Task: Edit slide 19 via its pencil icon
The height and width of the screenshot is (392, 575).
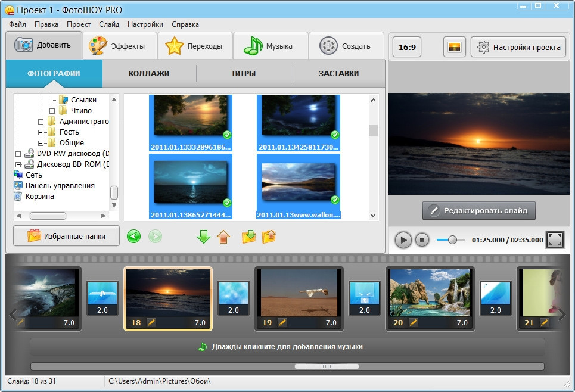Action: (x=282, y=323)
